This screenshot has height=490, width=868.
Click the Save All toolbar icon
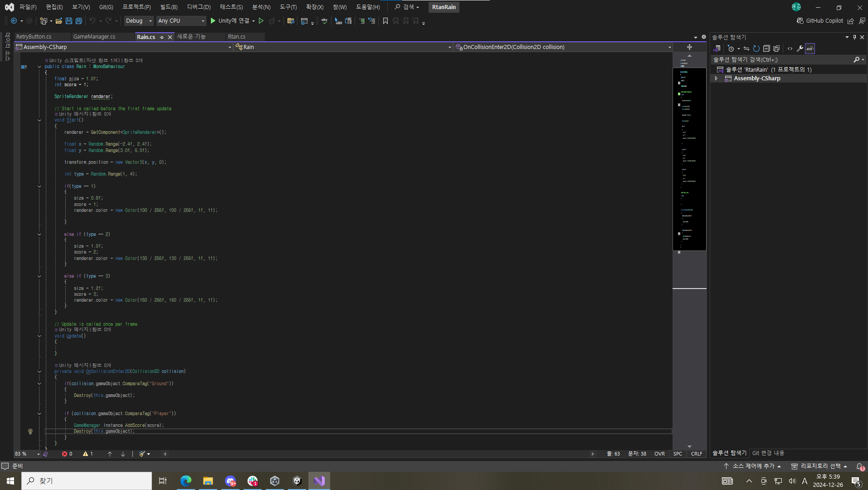(79, 21)
